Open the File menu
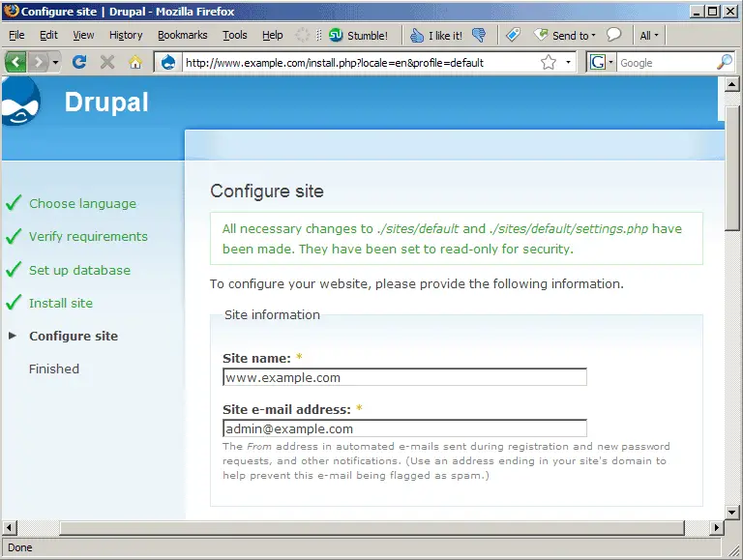The width and height of the screenshot is (743, 560). [16, 35]
